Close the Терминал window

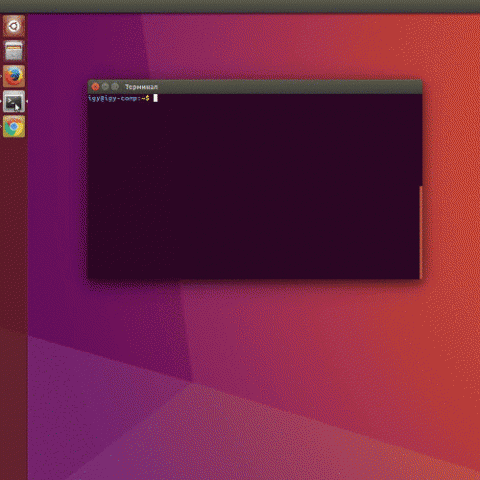pyautogui.click(x=95, y=87)
